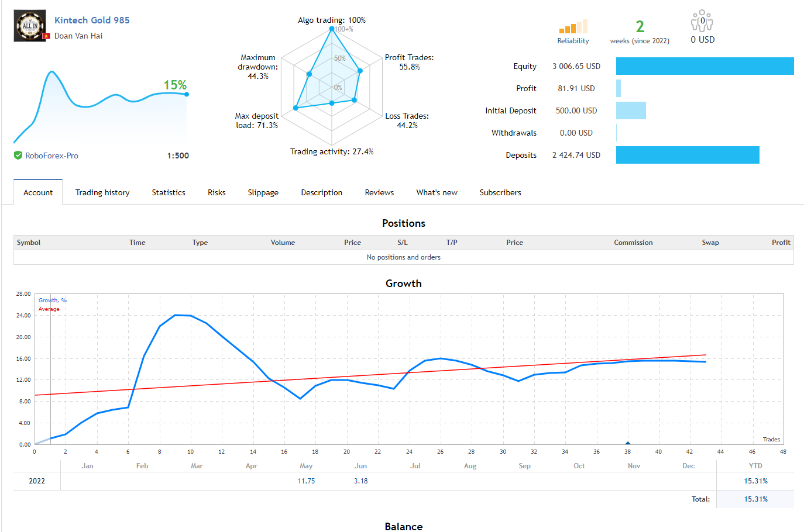
Task: Click the 2 424.74 USD deposits value
Action: 576,155
